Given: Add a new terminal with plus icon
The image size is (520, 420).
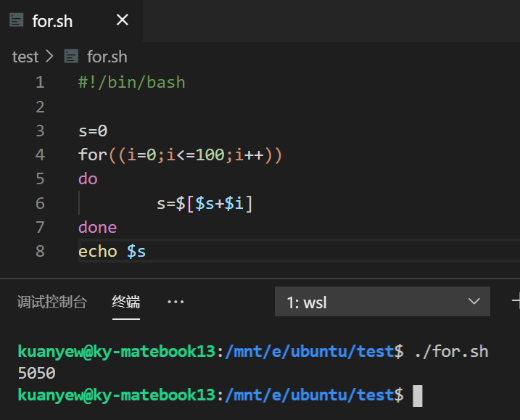Looking at the screenshot, I should (x=516, y=301).
